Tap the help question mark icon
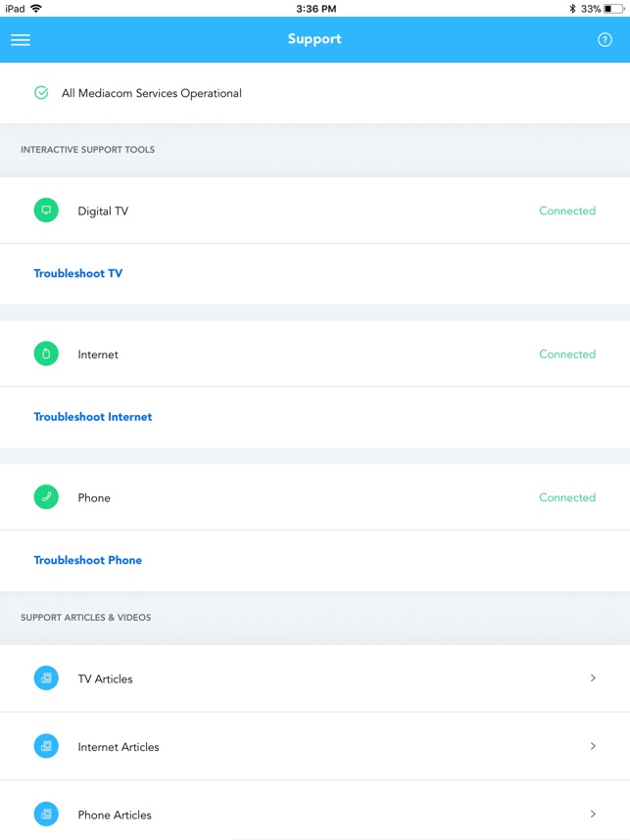This screenshot has width=630, height=840. tap(605, 40)
